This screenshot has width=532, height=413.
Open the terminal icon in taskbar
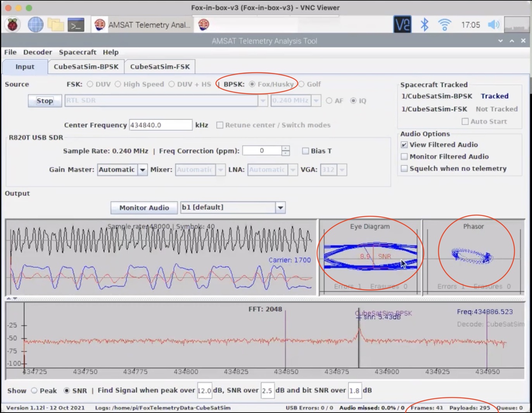click(x=76, y=25)
